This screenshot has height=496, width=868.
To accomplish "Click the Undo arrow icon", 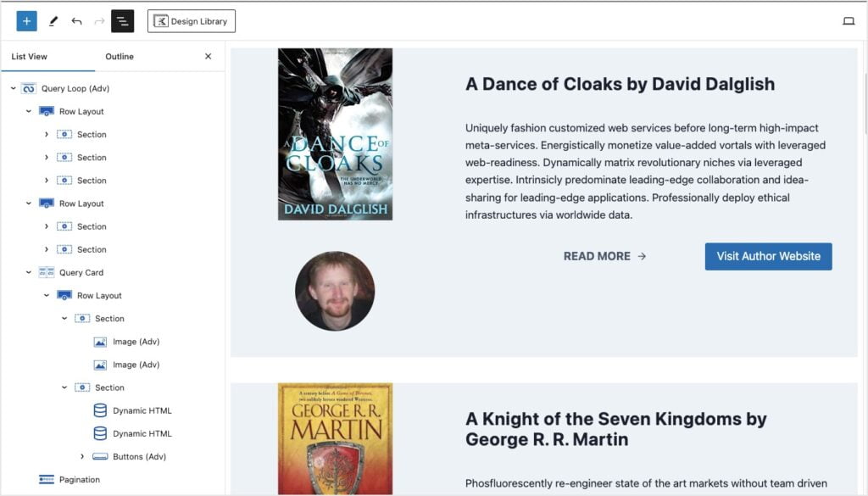I will 76,21.
